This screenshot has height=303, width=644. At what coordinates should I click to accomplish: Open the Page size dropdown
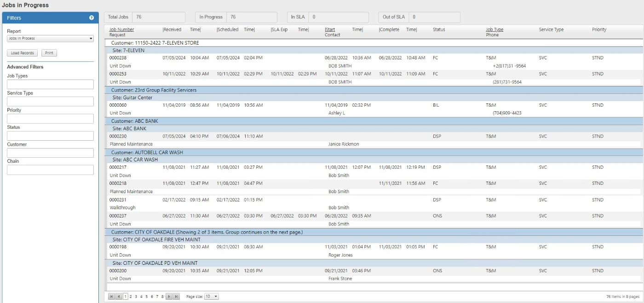pyautogui.click(x=212, y=297)
